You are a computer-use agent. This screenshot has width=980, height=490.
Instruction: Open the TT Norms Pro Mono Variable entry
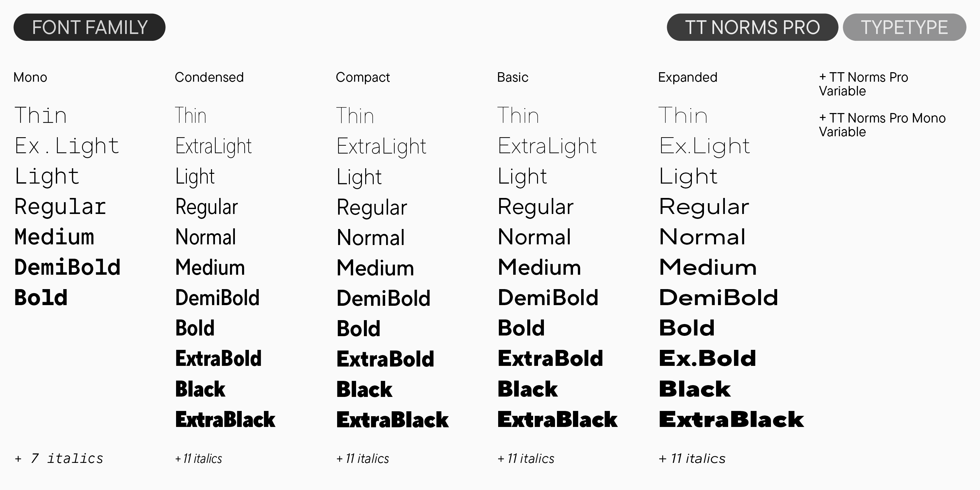pyautogui.click(x=882, y=125)
